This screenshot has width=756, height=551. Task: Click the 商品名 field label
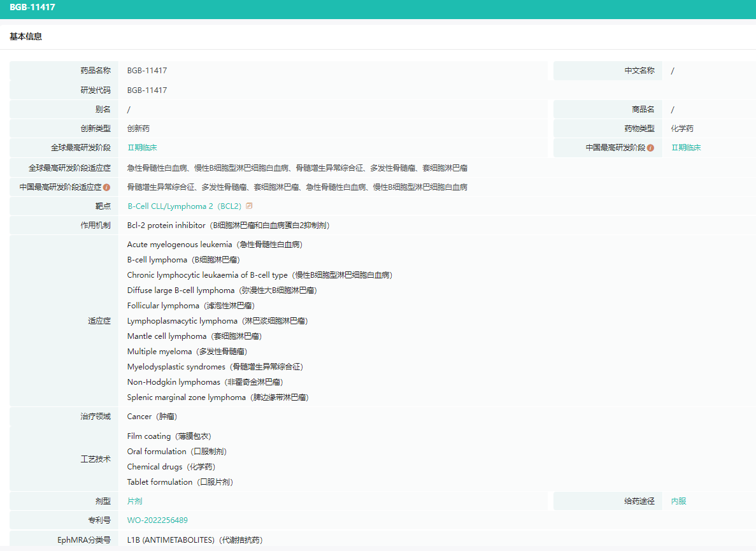click(x=643, y=110)
